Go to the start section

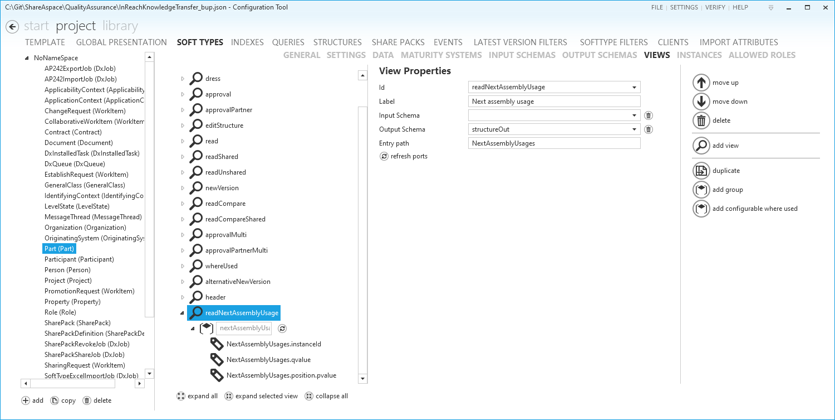(x=36, y=26)
